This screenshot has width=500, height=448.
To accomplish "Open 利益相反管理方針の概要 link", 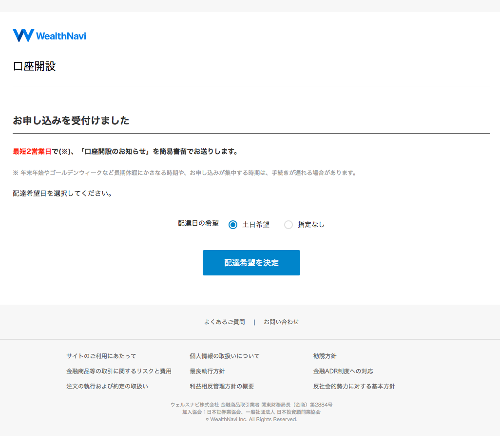I will point(222,387).
